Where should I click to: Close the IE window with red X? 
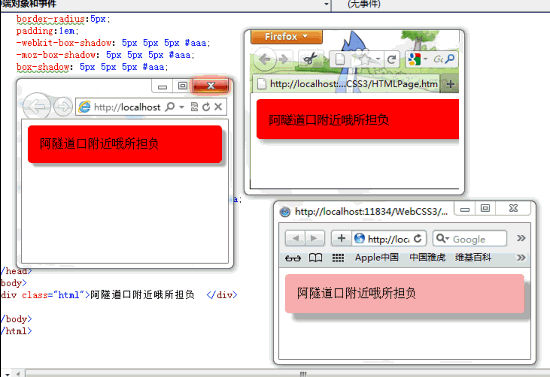(x=210, y=86)
